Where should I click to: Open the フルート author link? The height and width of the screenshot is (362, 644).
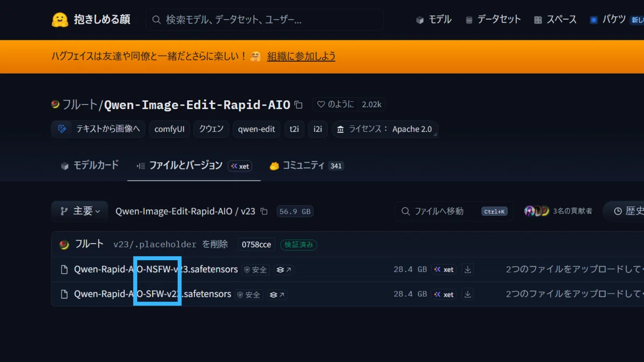click(79, 105)
